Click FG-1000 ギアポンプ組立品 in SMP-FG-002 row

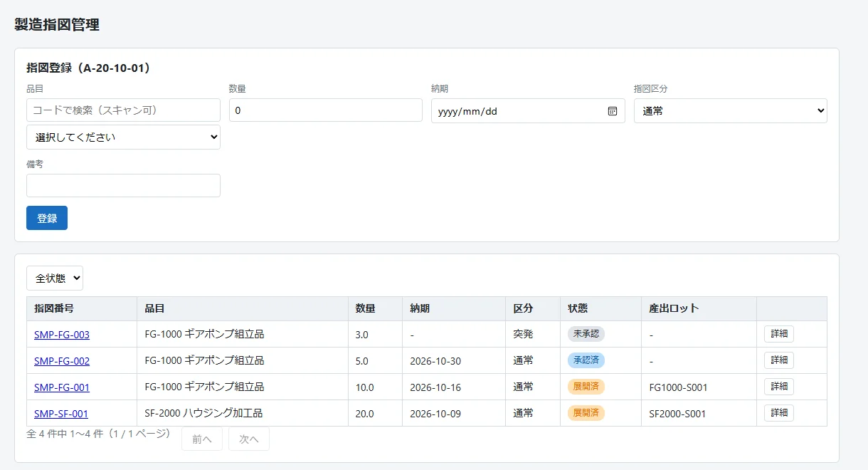pyautogui.click(x=204, y=361)
